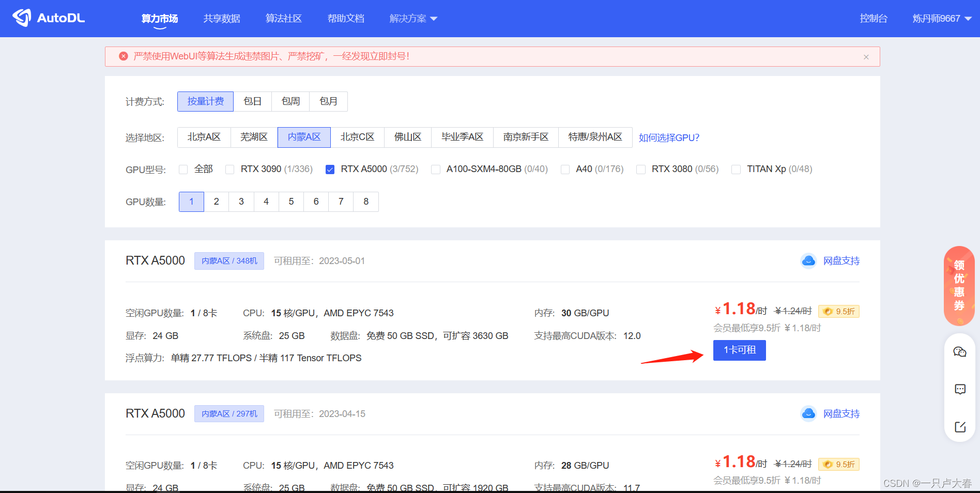The height and width of the screenshot is (493, 980).
Task: Click the AutoDL logo icon
Action: pyautogui.click(x=22, y=18)
